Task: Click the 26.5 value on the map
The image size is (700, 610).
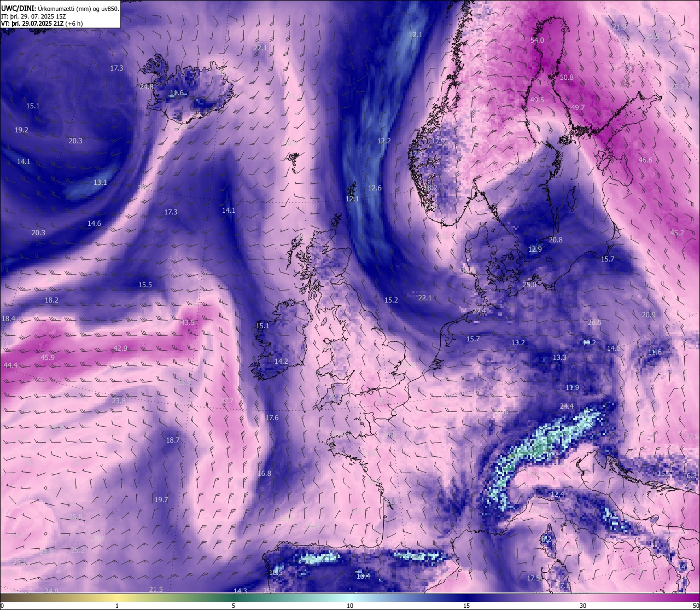Action: point(594,323)
